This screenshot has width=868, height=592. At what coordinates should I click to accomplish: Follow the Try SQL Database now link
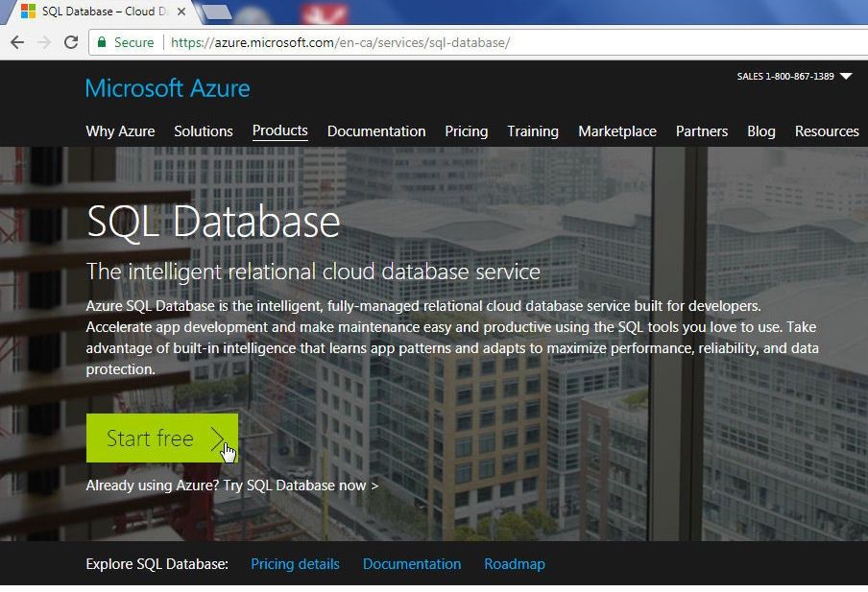click(x=302, y=485)
